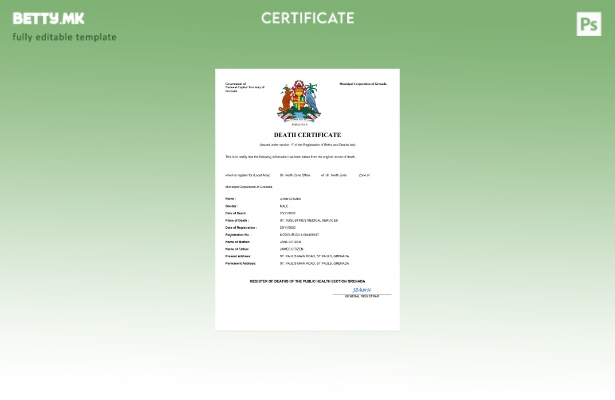Screen dimensions: 615x400
Task: Click the 'fully editable template' subtitle
Action: (64, 37)
